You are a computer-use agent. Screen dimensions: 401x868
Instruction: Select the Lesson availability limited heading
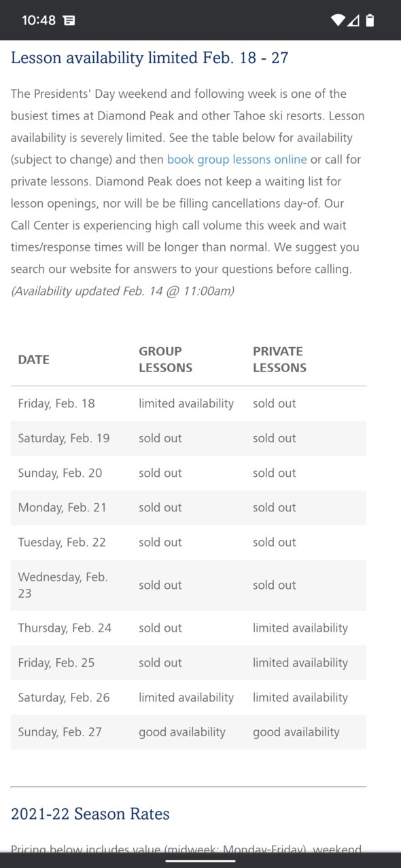pyautogui.click(x=150, y=58)
